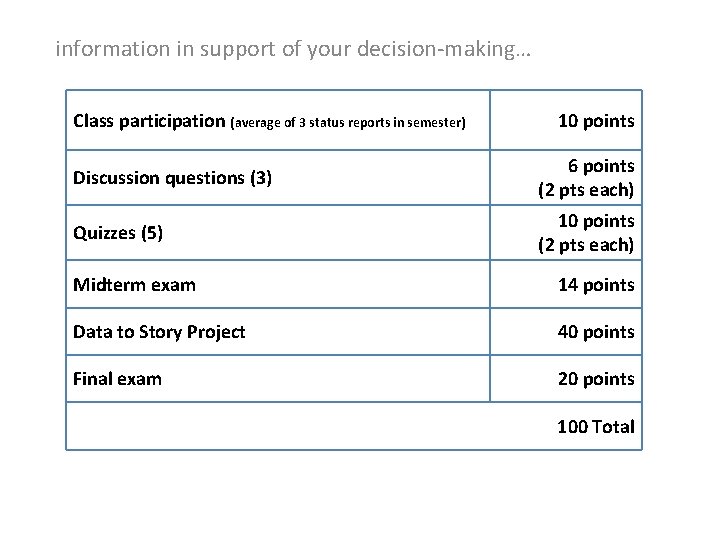This screenshot has width=720, height=540.
Task: Select the 'Discussion questions (3)' cell
Action: click(x=172, y=178)
